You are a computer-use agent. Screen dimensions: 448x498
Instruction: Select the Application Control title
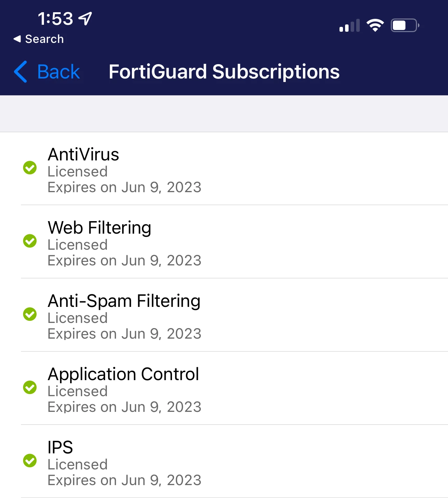pos(124,374)
